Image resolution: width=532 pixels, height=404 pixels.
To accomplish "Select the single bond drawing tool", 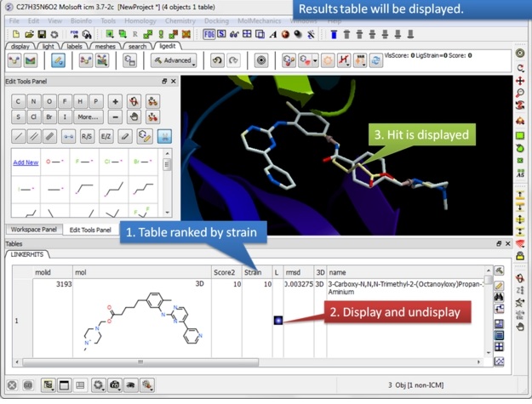I will pyautogui.click(x=19, y=136).
